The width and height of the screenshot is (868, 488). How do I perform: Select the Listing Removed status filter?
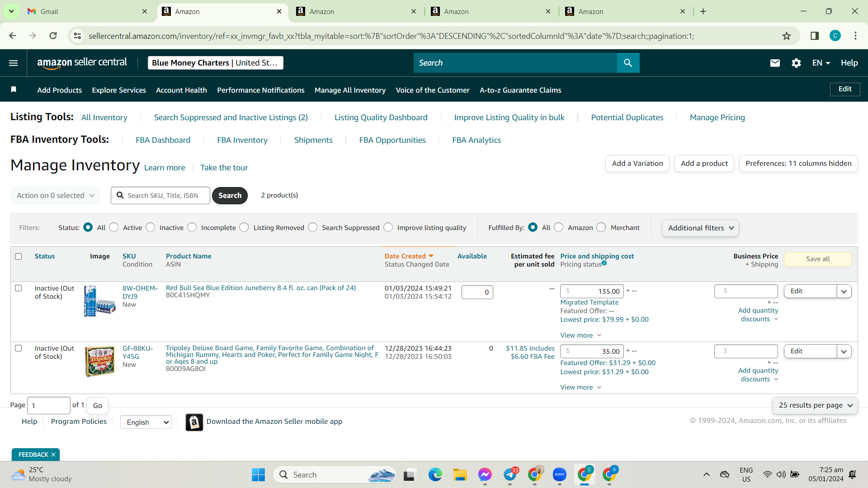(244, 227)
